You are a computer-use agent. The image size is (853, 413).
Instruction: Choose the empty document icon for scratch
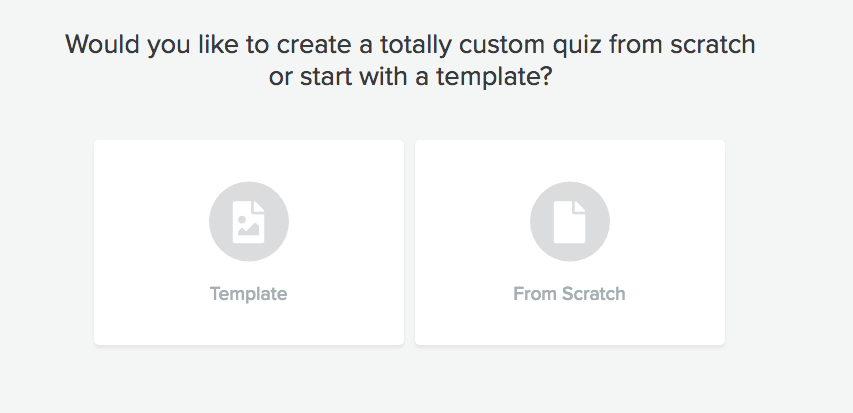coord(569,222)
